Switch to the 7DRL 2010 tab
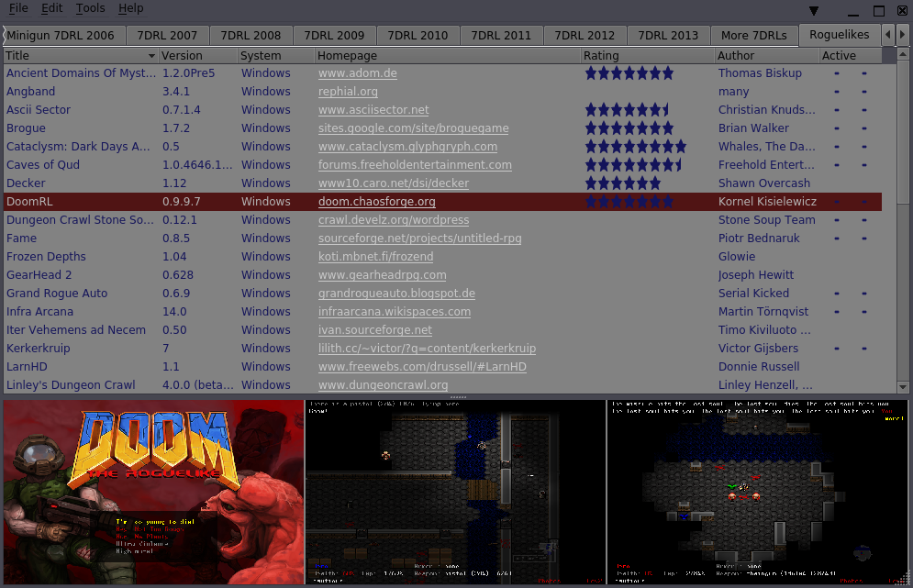 418,36
